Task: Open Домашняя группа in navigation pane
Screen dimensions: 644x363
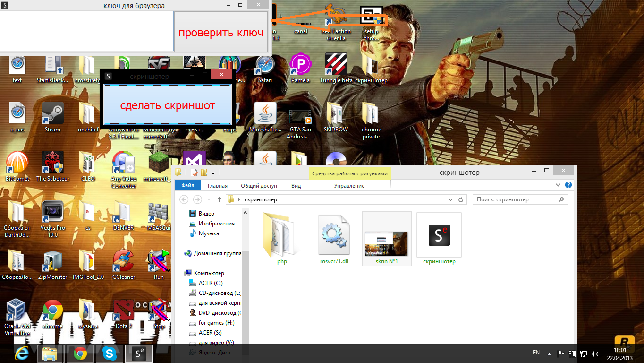Action: tap(213, 253)
